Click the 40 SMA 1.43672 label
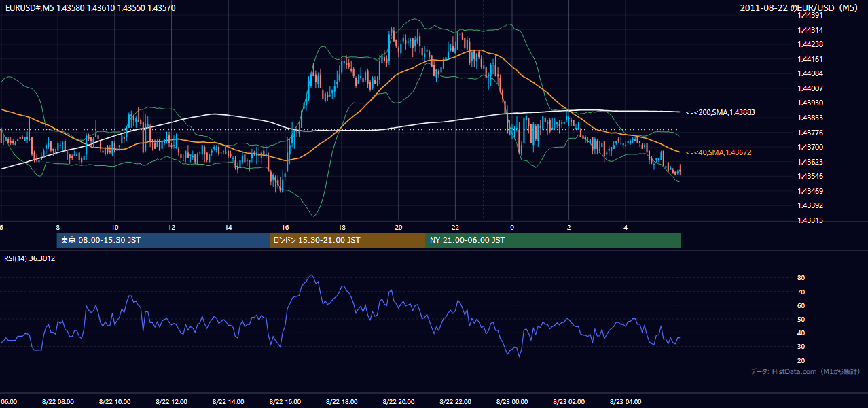This screenshot has width=868, height=408. pos(718,153)
